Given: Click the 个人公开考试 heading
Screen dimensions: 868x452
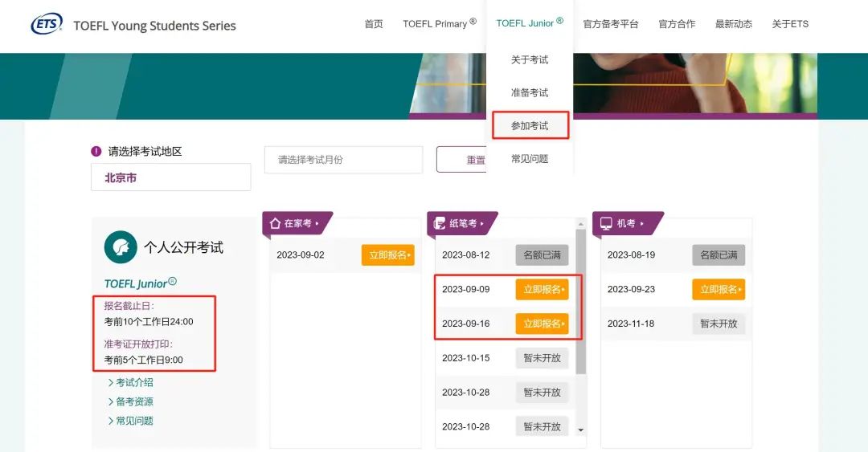Looking at the screenshot, I should pos(184,247).
